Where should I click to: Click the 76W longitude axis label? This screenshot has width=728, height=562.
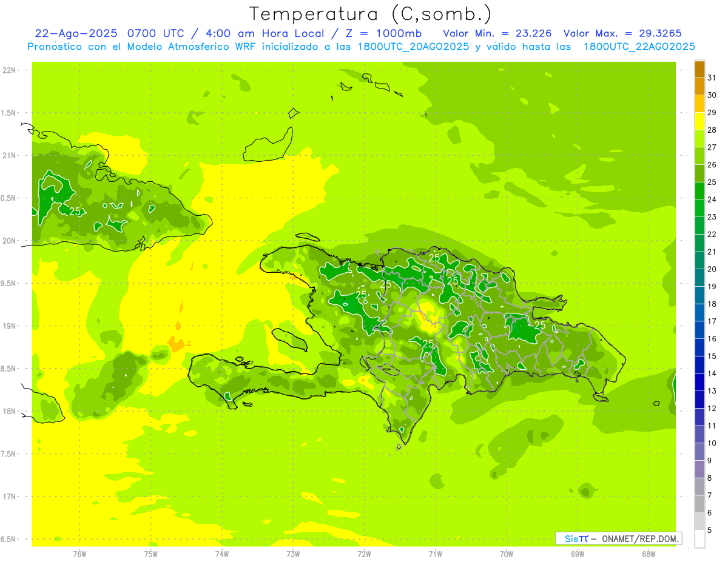click(x=79, y=554)
